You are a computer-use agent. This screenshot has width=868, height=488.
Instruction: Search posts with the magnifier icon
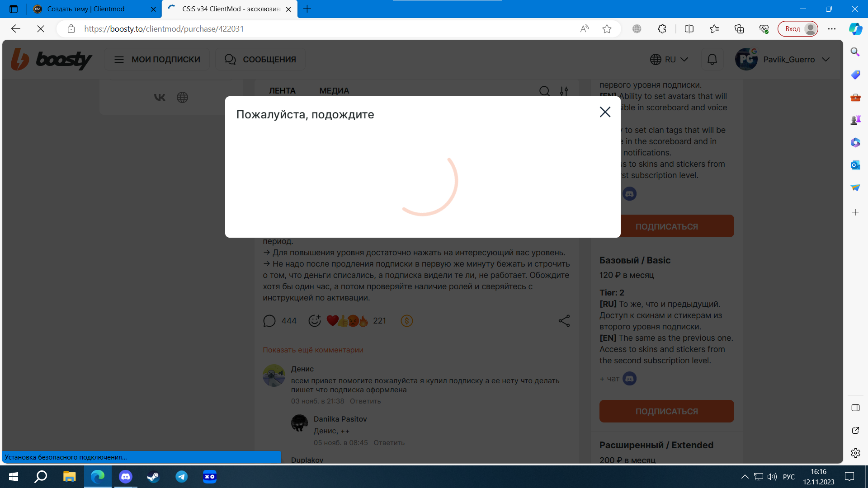click(x=544, y=91)
